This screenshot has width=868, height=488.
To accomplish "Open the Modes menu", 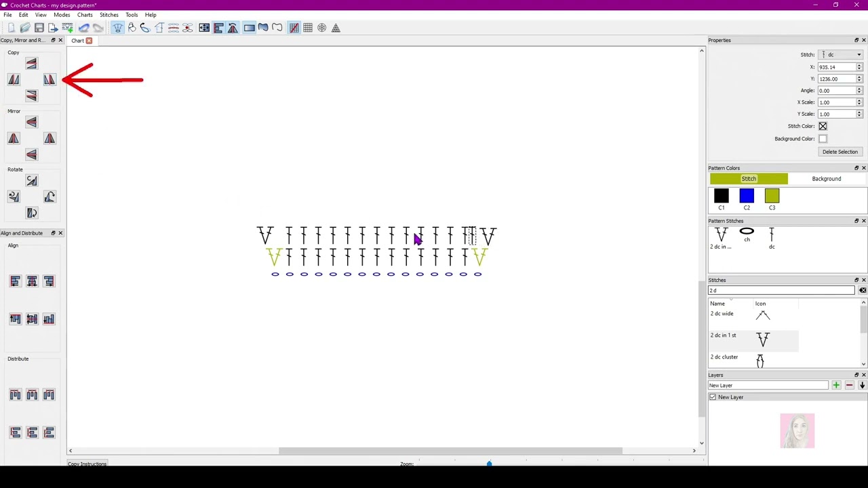I will pyautogui.click(x=62, y=15).
